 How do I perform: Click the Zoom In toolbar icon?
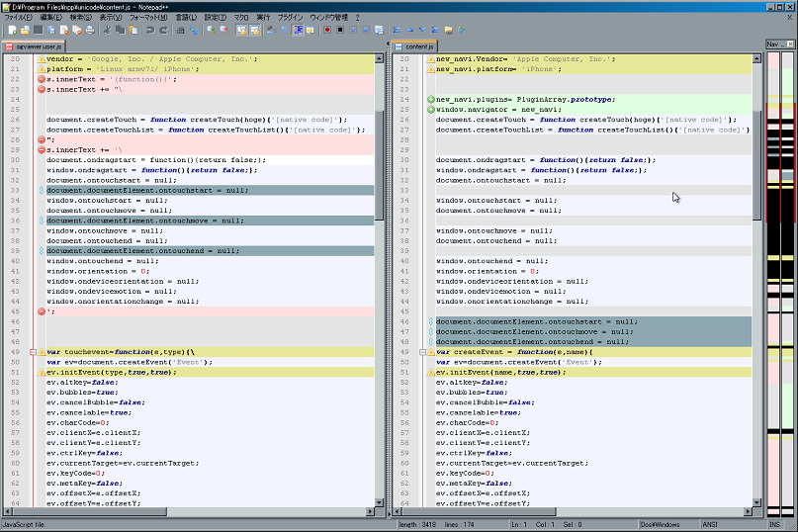tap(211, 30)
